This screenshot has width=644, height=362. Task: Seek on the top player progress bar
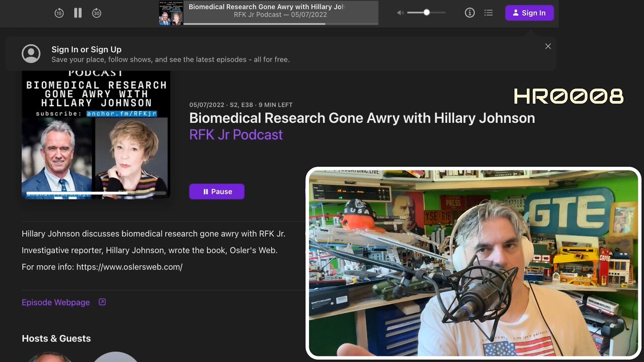[x=281, y=23]
